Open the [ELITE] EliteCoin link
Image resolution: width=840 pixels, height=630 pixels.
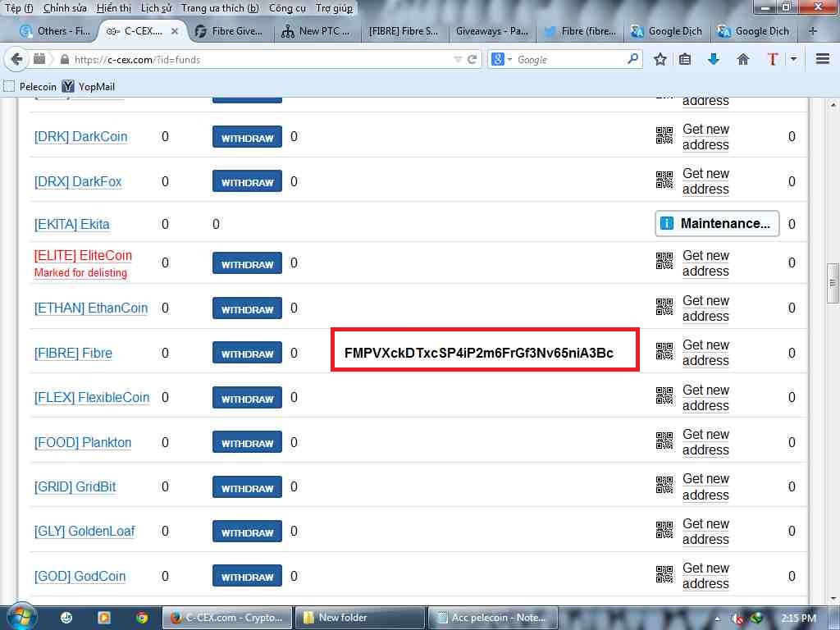tap(83, 256)
